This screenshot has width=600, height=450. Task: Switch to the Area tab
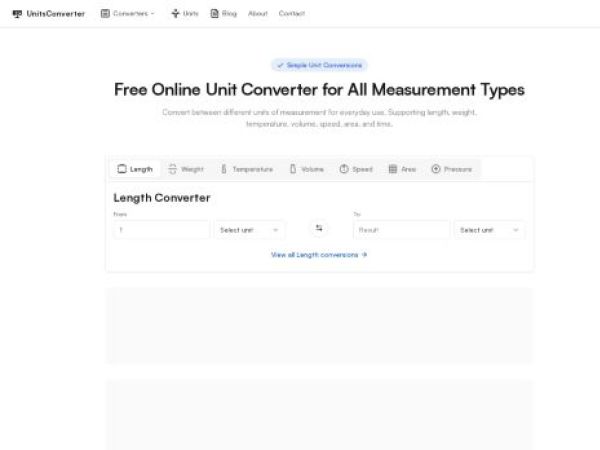(x=402, y=169)
